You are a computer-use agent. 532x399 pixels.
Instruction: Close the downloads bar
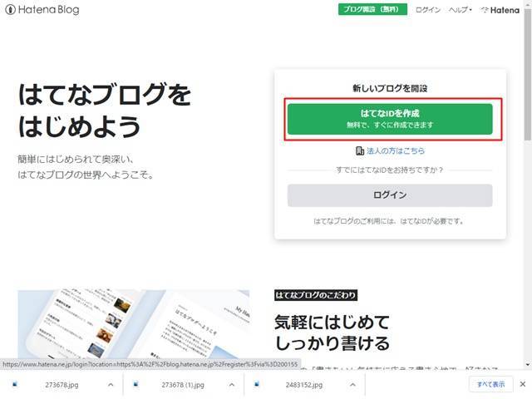point(523,384)
